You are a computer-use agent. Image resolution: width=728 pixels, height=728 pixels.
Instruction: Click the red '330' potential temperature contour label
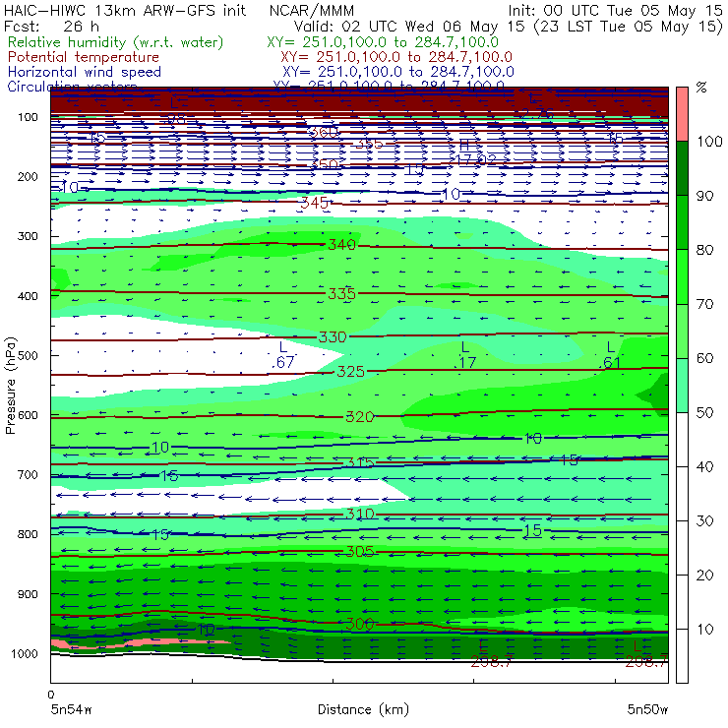coord(333,337)
